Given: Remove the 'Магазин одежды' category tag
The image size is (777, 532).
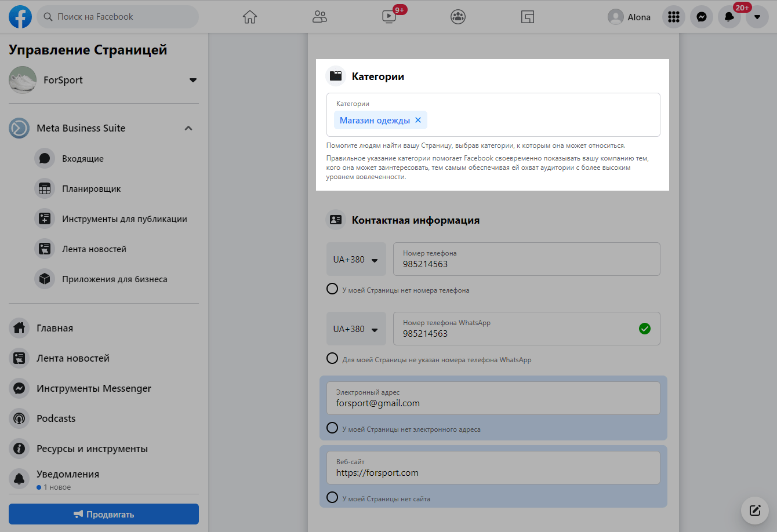Looking at the screenshot, I should [x=417, y=120].
